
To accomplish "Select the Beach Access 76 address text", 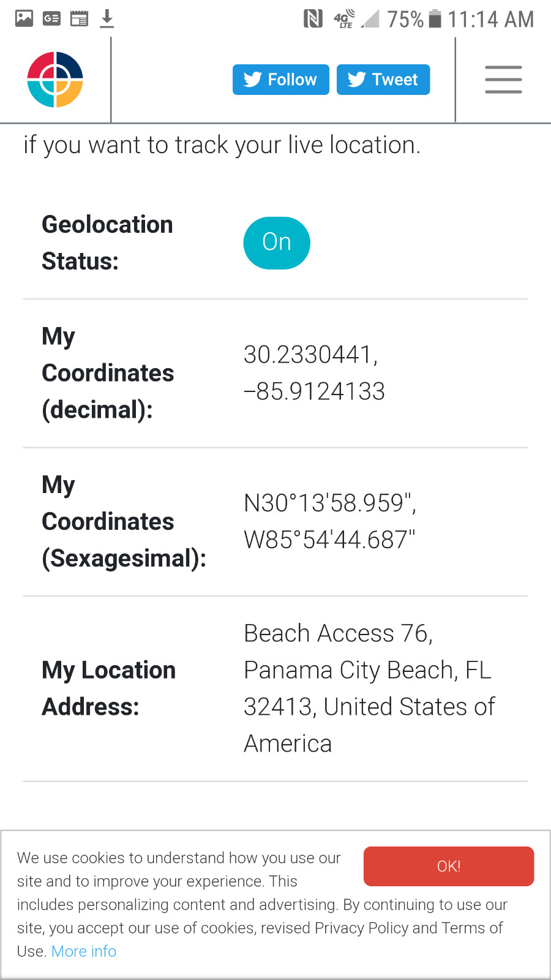I will click(339, 633).
